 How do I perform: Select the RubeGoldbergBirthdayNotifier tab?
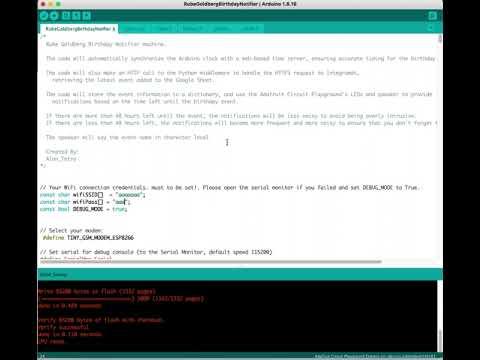point(79,29)
